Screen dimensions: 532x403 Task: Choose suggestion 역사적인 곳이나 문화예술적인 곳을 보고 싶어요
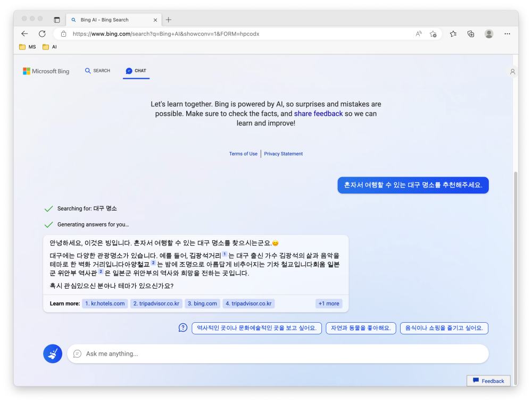pyautogui.click(x=256, y=328)
